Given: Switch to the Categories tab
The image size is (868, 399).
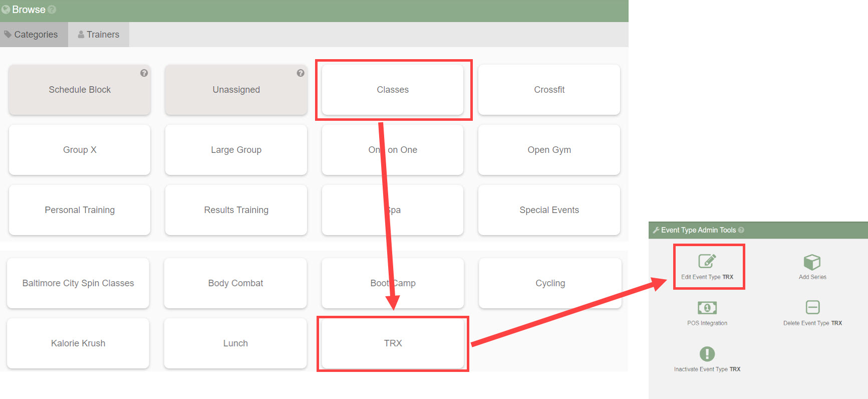Looking at the screenshot, I should (x=34, y=35).
